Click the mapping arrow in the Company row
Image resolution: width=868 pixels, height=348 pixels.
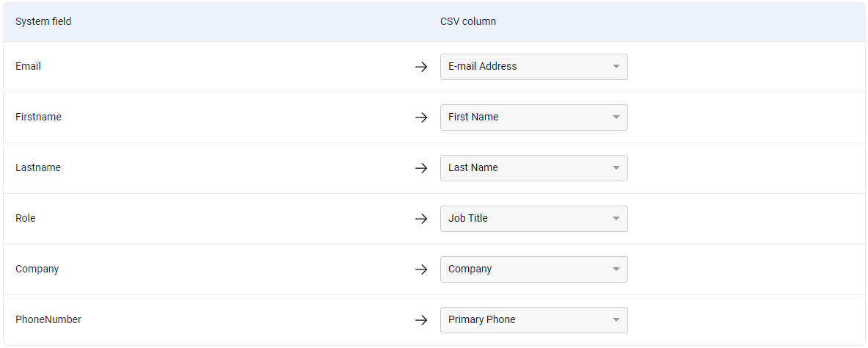coord(421,269)
